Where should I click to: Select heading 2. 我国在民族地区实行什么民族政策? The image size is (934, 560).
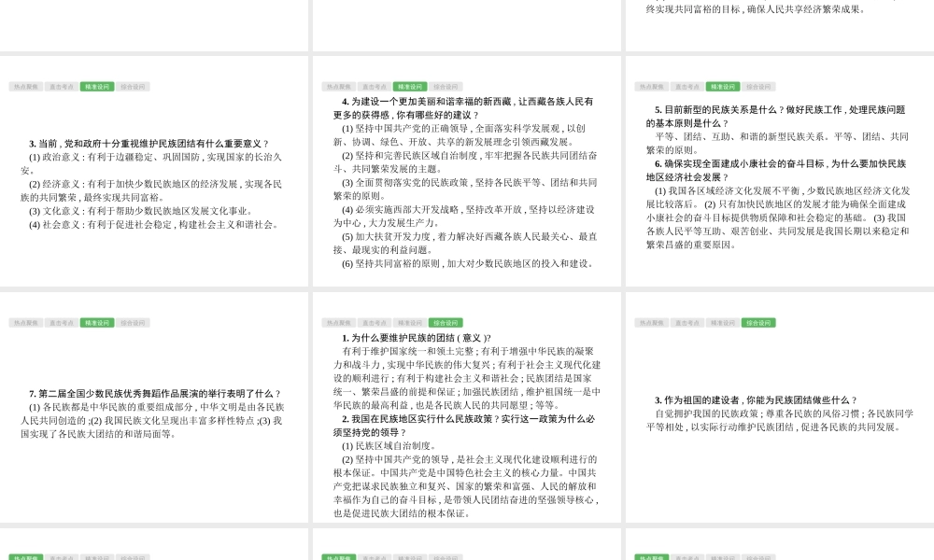pos(464,426)
